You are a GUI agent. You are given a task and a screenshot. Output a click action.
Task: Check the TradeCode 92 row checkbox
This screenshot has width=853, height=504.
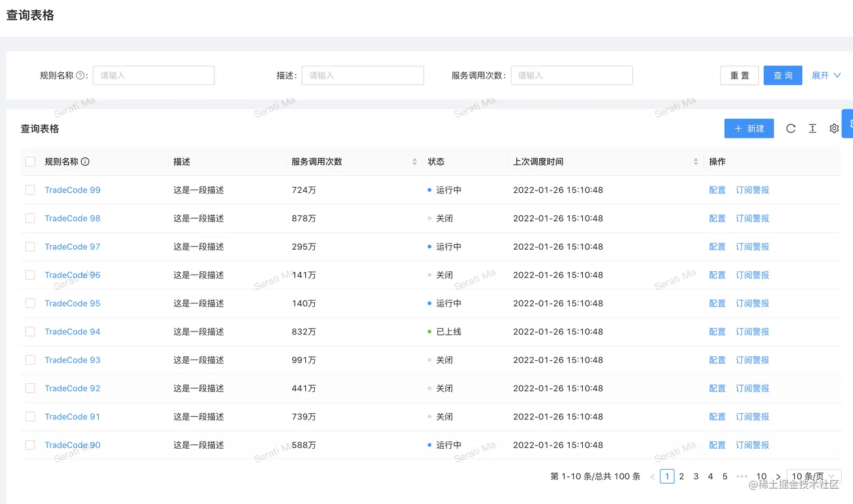tap(30, 388)
